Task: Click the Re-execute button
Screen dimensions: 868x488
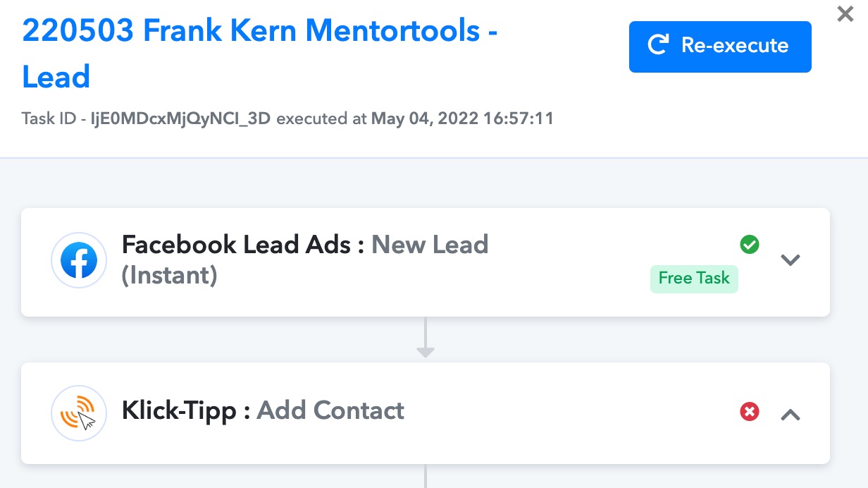Action: [720, 47]
